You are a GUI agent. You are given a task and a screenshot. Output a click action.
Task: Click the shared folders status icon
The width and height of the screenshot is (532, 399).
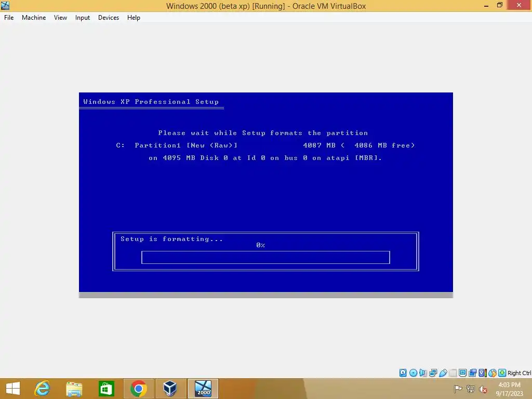[x=453, y=373]
